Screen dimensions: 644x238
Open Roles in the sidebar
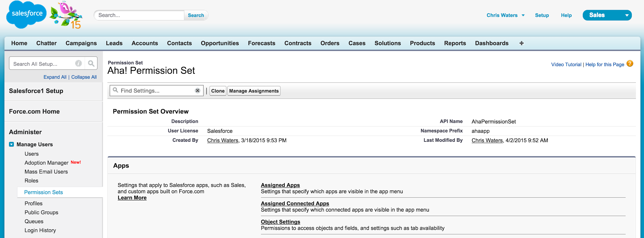[x=31, y=181]
